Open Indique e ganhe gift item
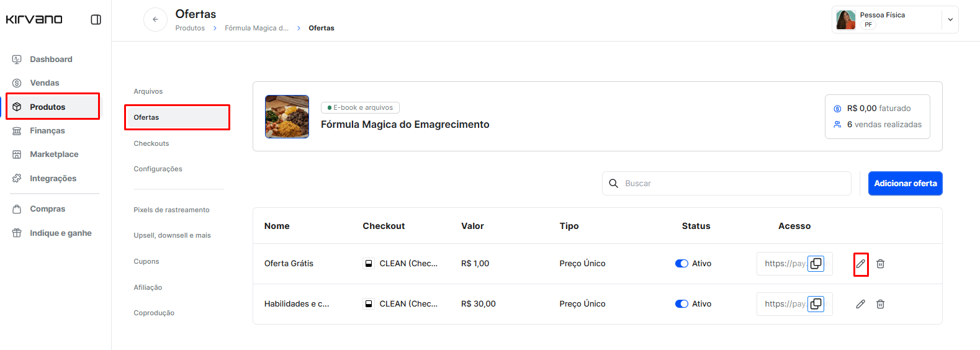 click(x=60, y=233)
